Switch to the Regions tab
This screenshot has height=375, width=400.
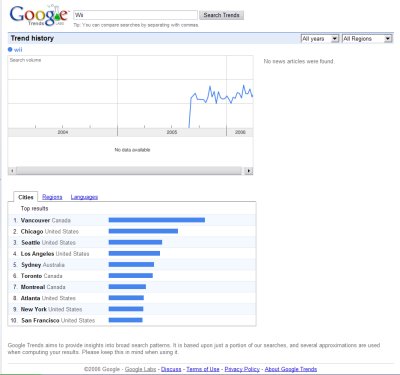click(52, 197)
